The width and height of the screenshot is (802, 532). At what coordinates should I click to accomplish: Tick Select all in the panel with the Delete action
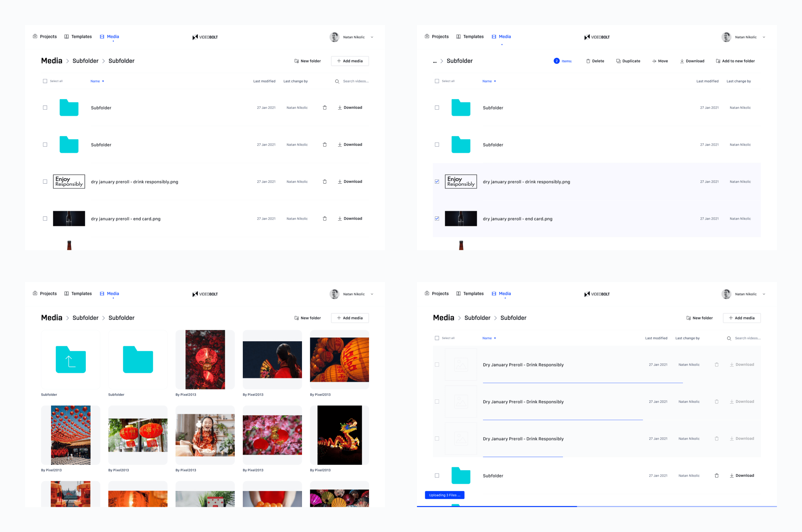[437, 81]
